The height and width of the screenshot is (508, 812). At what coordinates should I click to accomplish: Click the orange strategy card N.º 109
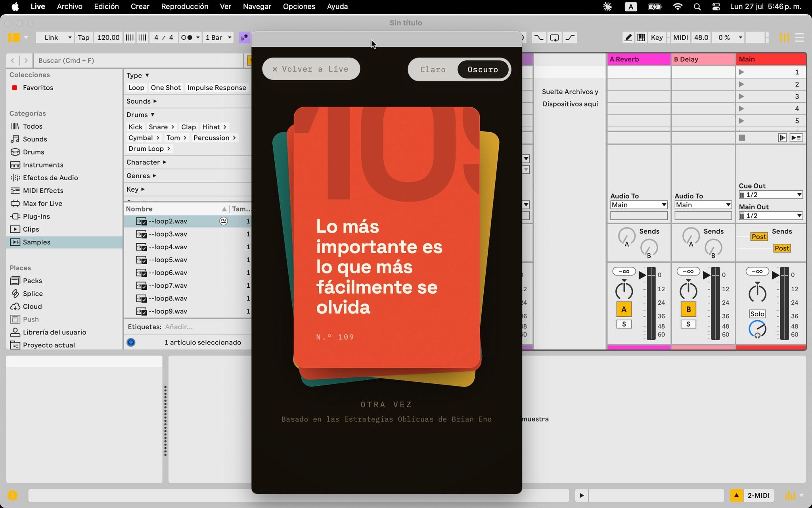coord(387,238)
